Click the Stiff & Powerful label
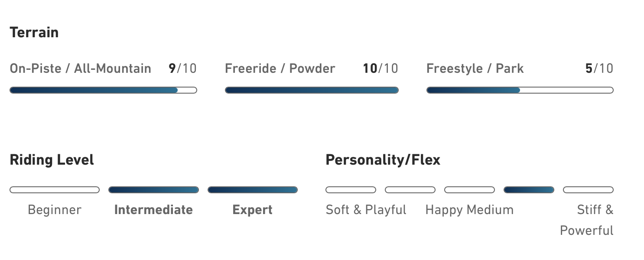 (587, 220)
